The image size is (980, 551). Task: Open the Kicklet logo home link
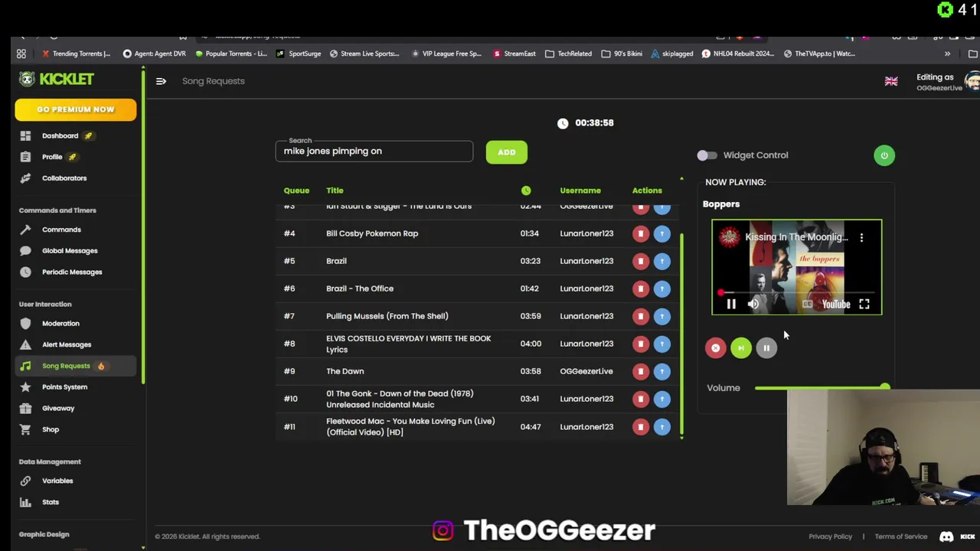click(x=57, y=79)
